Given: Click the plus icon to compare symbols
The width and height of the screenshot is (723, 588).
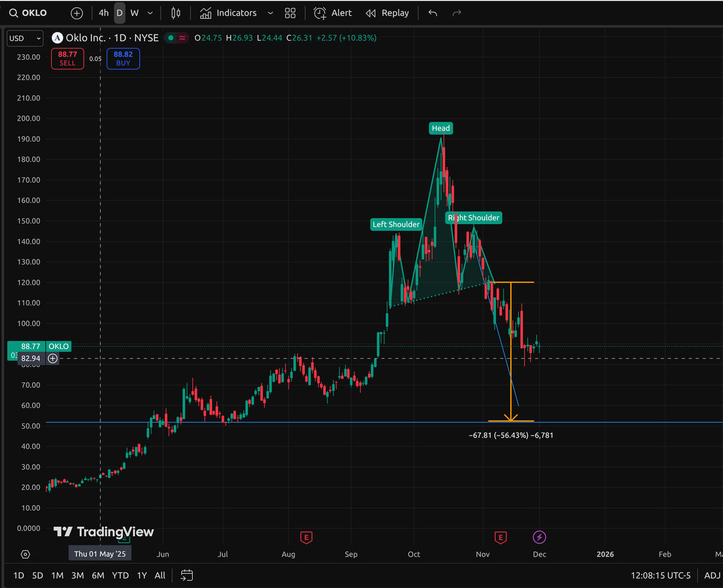Looking at the screenshot, I should 77,12.
